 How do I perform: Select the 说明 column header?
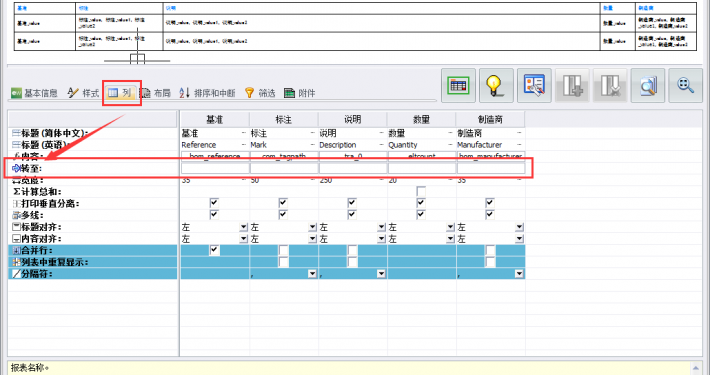(352, 120)
